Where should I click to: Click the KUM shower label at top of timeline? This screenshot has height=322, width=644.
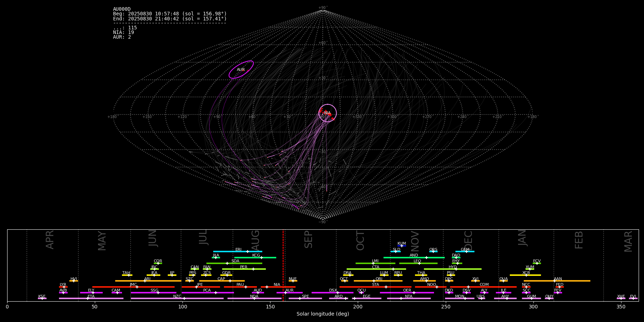pyautogui.click(x=402, y=244)
